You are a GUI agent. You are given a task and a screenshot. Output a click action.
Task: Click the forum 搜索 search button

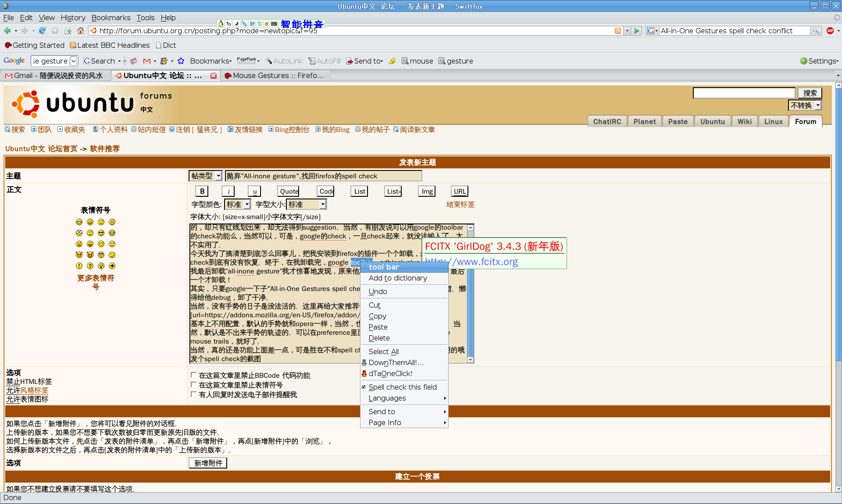pyautogui.click(x=810, y=93)
